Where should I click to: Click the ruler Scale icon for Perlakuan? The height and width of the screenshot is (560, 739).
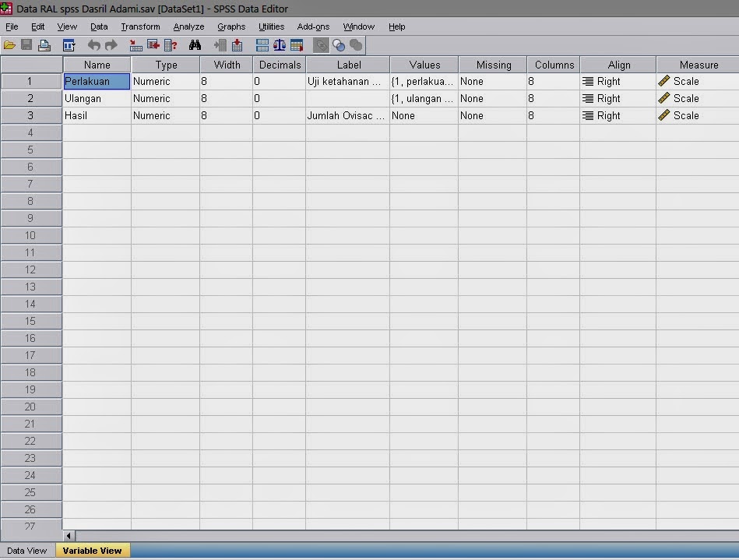(664, 81)
